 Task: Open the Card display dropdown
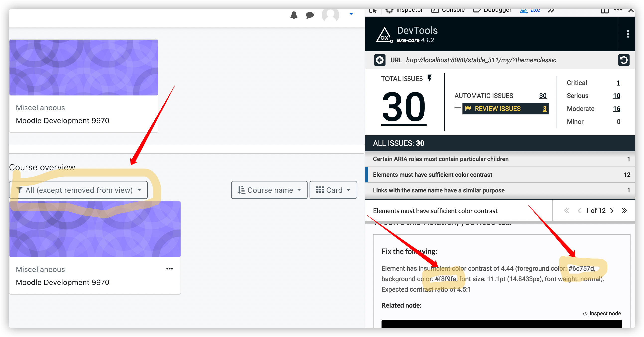(333, 190)
